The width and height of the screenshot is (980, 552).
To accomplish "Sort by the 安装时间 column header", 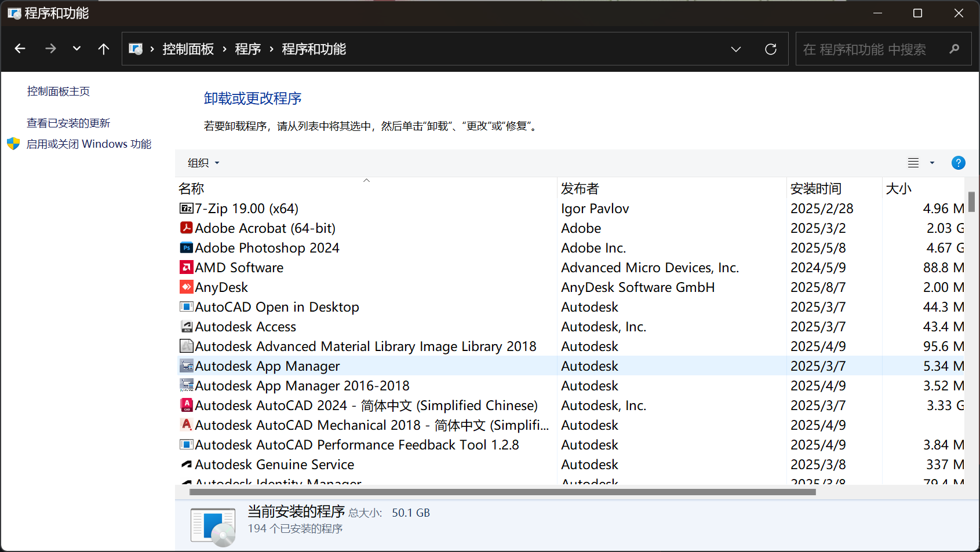I will 835,188.
